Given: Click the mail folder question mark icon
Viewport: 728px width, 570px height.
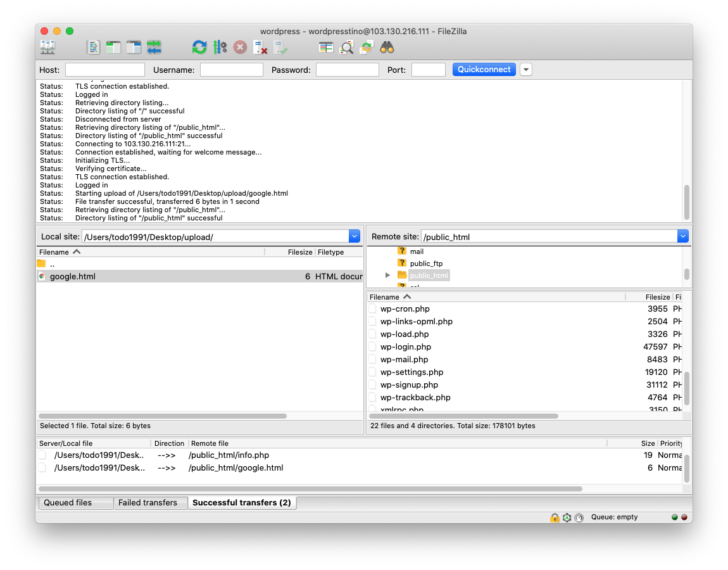Looking at the screenshot, I should coord(402,251).
